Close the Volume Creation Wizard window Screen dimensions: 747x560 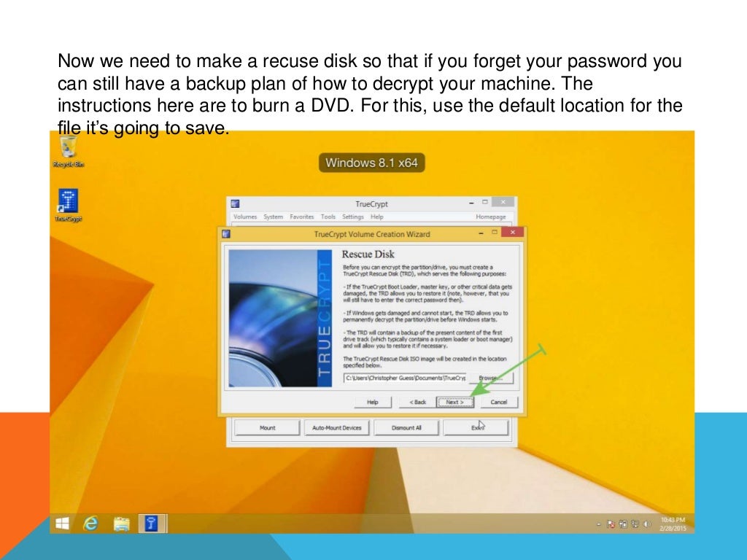click(513, 232)
